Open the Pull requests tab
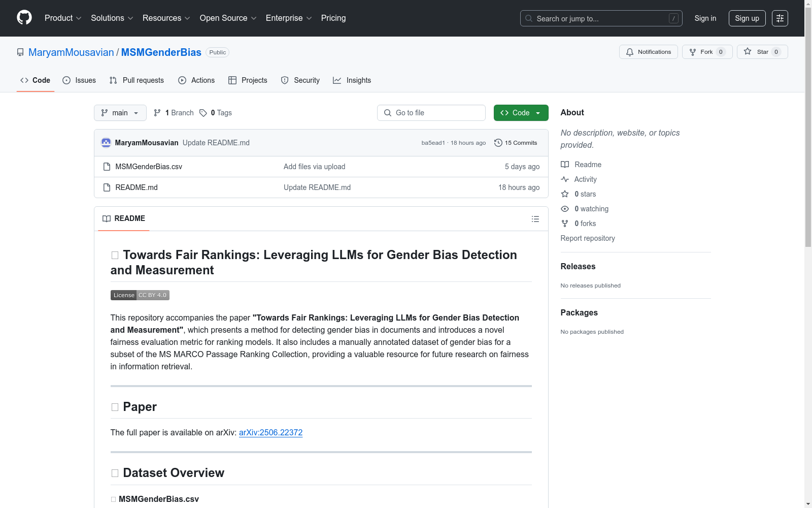The height and width of the screenshot is (508, 812). pos(137,80)
